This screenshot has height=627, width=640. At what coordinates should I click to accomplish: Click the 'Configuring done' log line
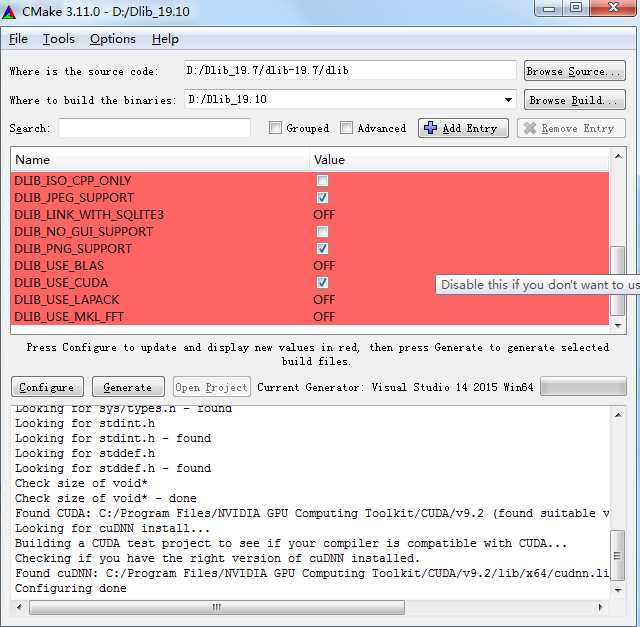click(71, 588)
